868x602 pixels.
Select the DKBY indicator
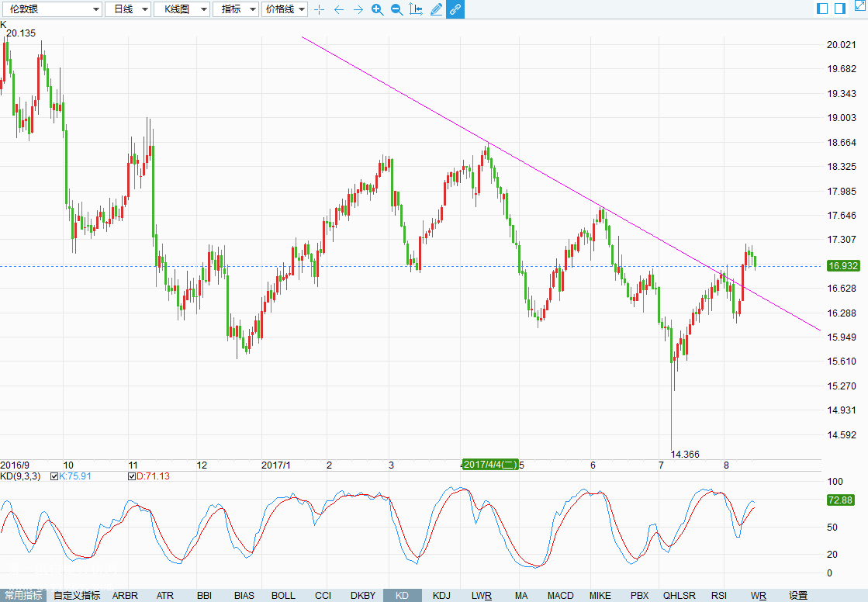click(363, 595)
